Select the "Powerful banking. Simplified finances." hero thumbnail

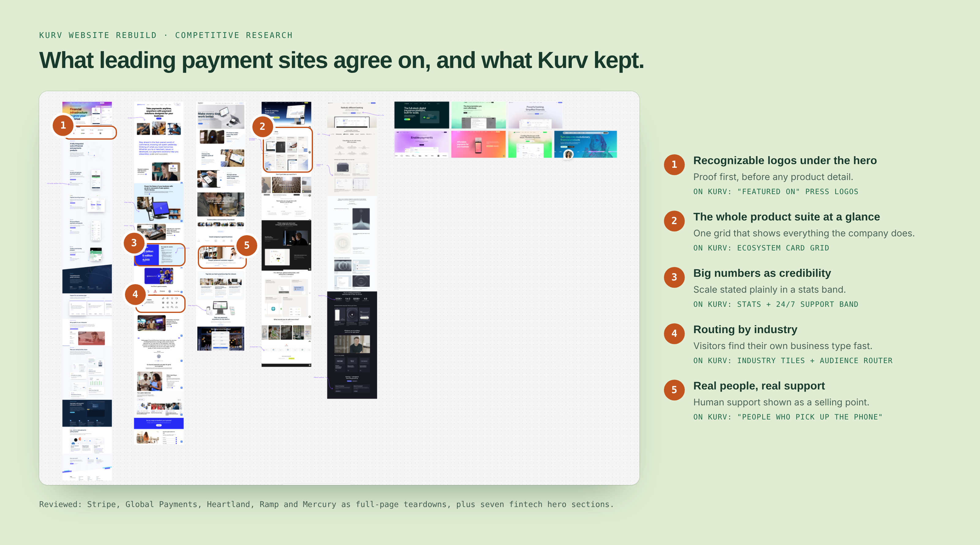point(535,115)
